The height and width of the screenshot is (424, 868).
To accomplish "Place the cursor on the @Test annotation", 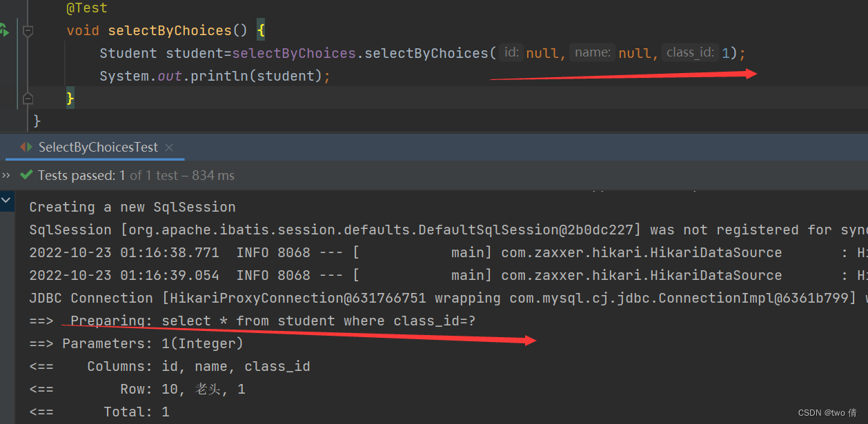I will point(87,8).
